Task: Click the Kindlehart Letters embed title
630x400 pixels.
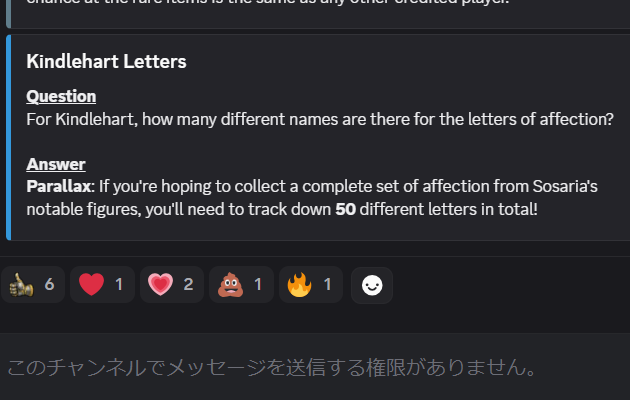Action: point(106,61)
